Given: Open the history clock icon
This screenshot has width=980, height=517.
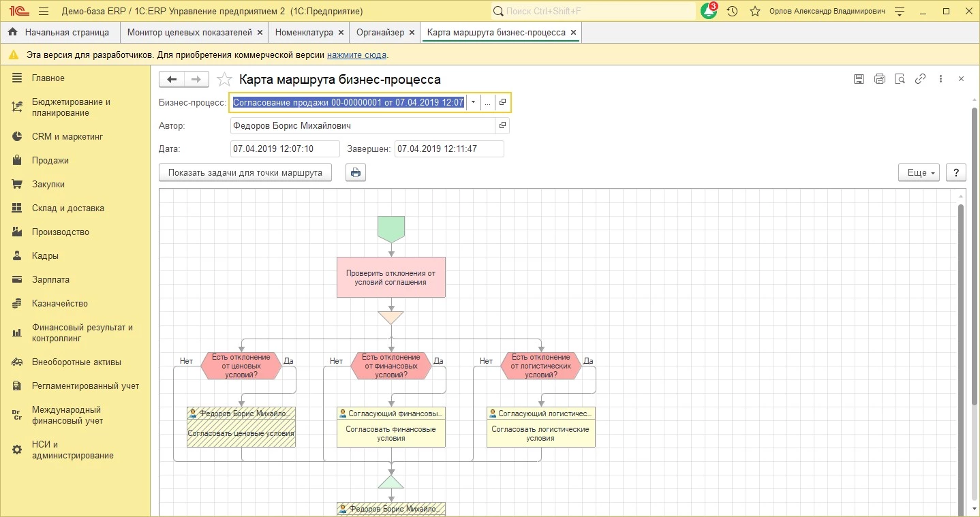Looking at the screenshot, I should [x=732, y=12].
